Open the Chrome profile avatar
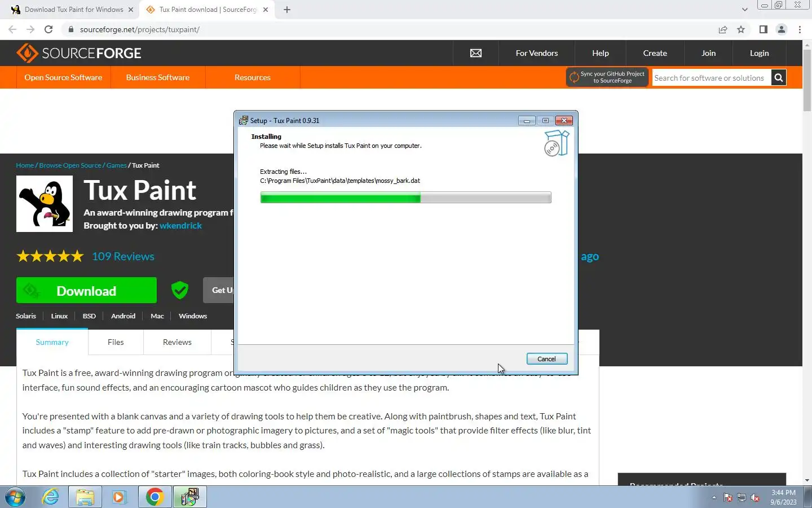 click(782, 29)
